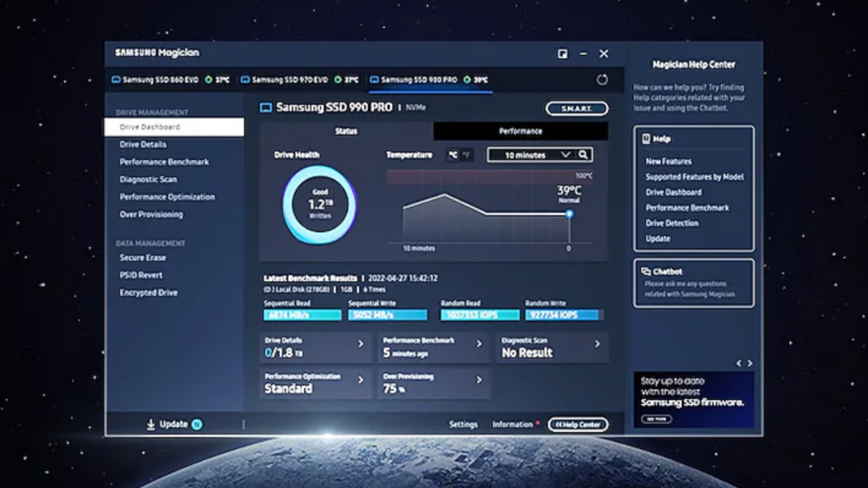Image resolution: width=868 pixels, height=488 pixels.
Task: Click the refresh drives icon
Action: click(602, 80)
